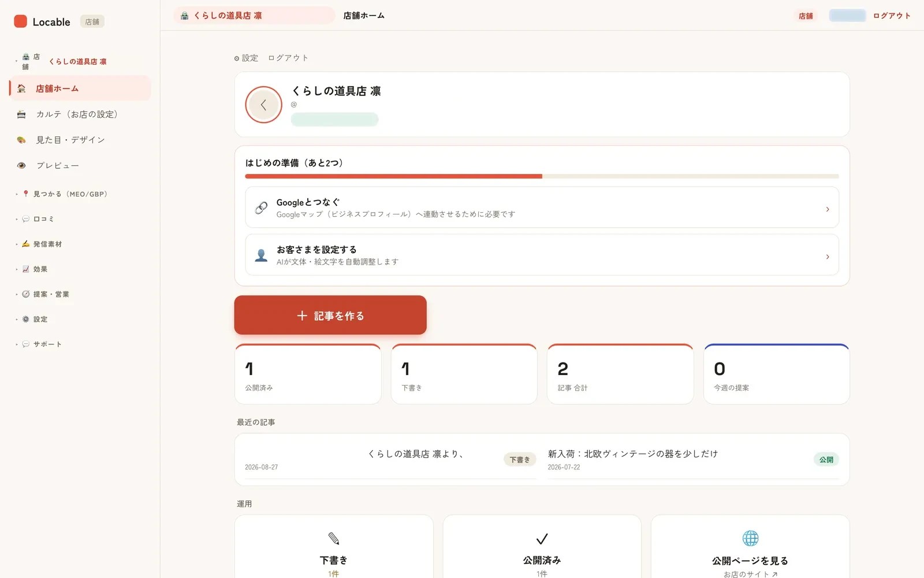Click chevron on the お客さまを設定する row

(828, 257)
